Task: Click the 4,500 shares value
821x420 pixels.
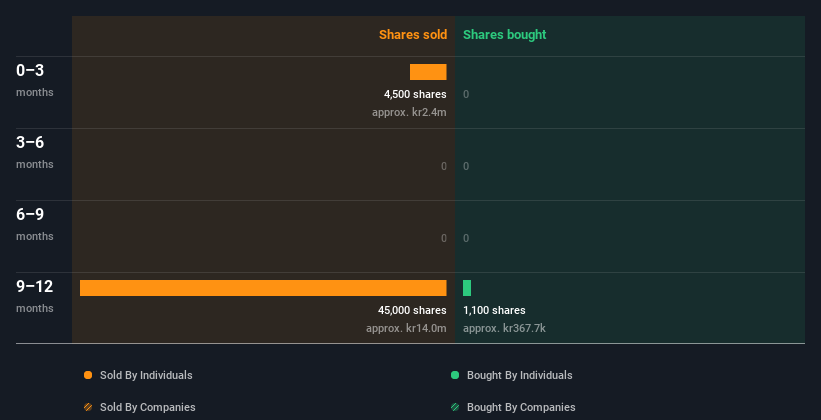Action: click(x=415, y=94)
